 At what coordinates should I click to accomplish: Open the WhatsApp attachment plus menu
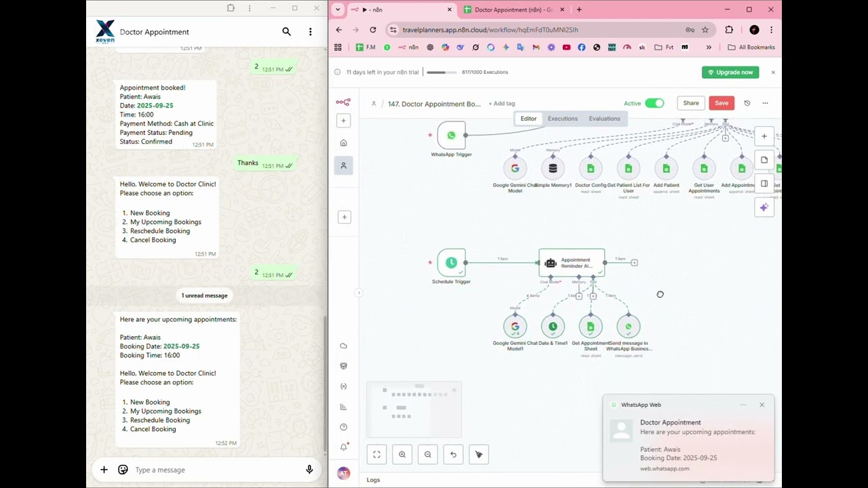tap(104, 470)
